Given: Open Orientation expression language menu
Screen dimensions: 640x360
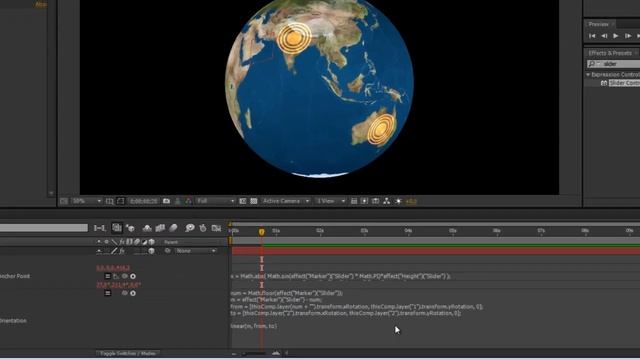Looking at the screenshot, I should pos(133,293).
